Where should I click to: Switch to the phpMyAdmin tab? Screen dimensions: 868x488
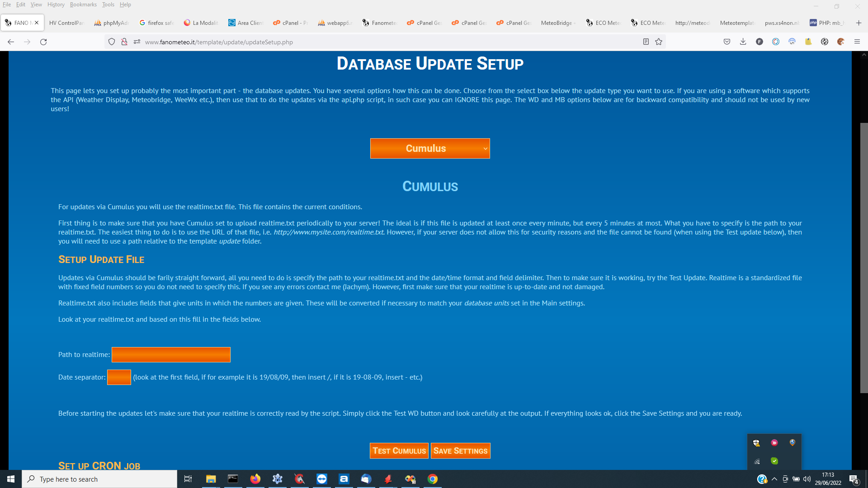click(x=112, y=23)
